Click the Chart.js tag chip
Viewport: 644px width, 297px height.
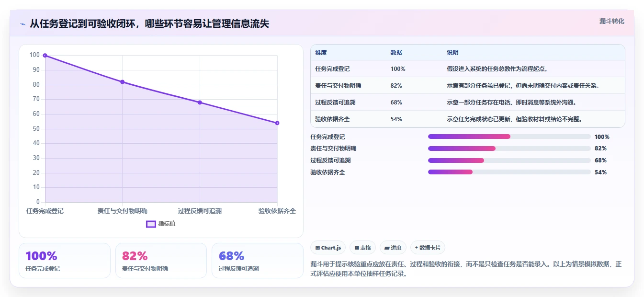tap(328, 248)
